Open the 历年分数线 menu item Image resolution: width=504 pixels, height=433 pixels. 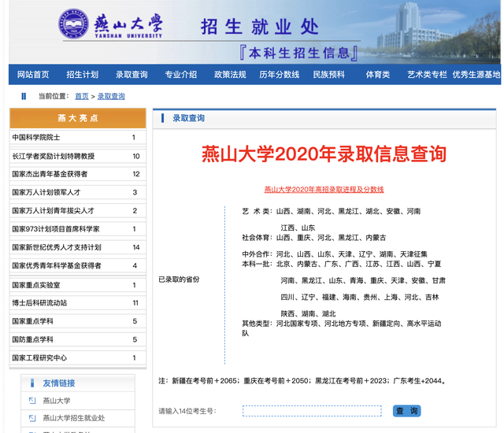pos(280,75)
